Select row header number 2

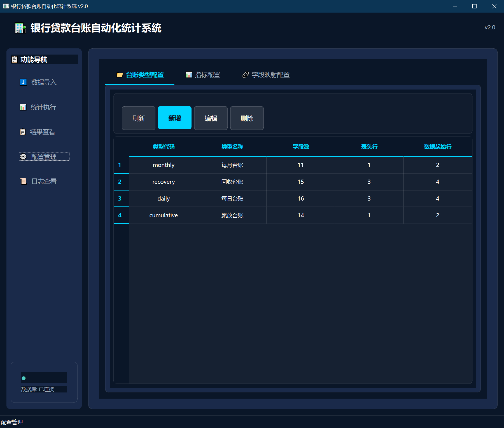pos(120,182)
